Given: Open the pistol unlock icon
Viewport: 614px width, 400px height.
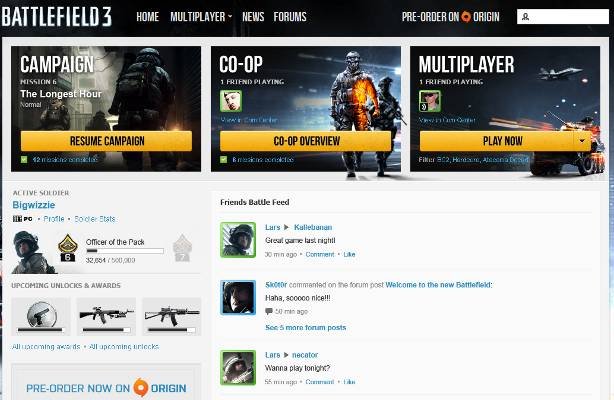Looking at the screenshot, I should click(x=41, y=317).
